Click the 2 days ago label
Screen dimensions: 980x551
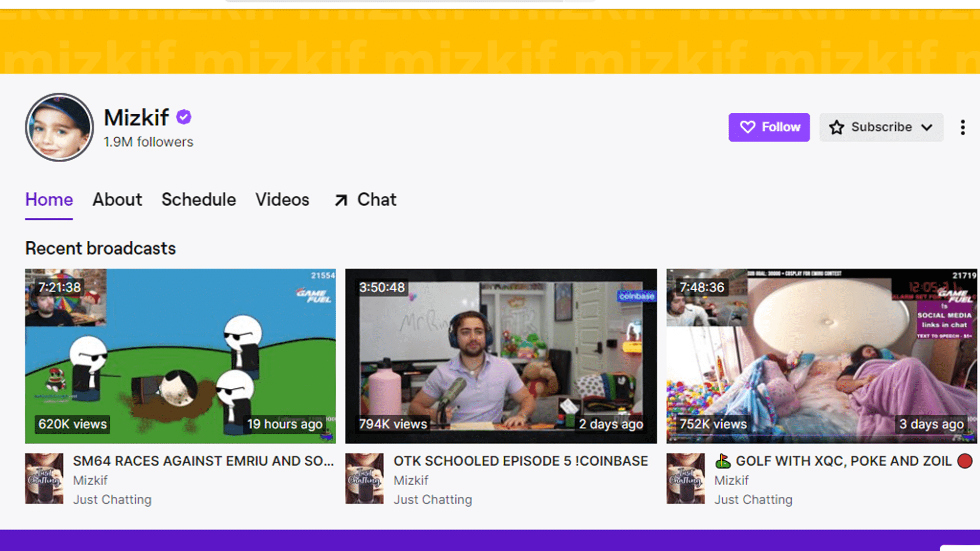point(611,424)
